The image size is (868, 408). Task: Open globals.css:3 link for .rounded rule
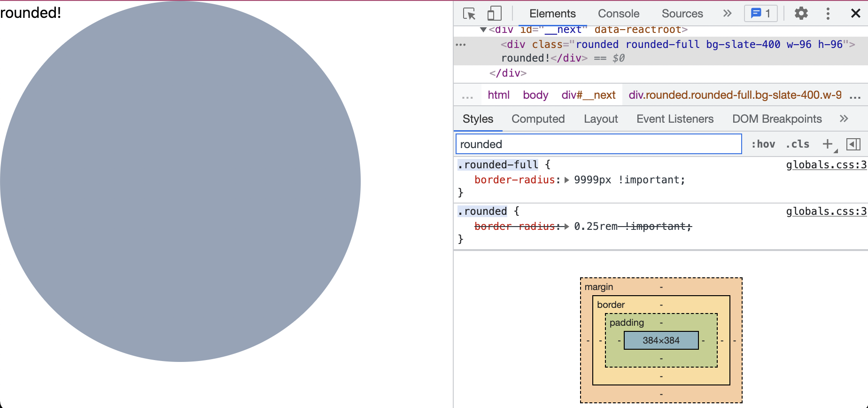(x=826, y=212)
